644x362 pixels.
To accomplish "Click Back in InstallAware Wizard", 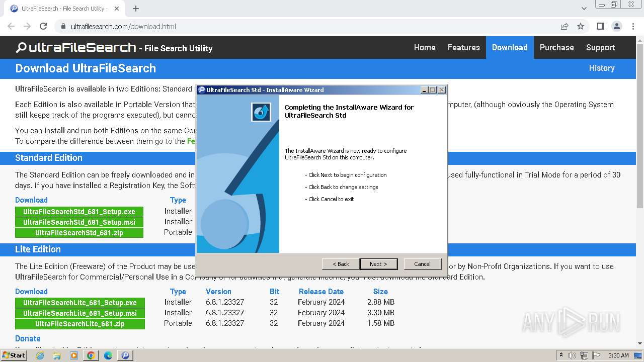I will [x=341, y=264].
